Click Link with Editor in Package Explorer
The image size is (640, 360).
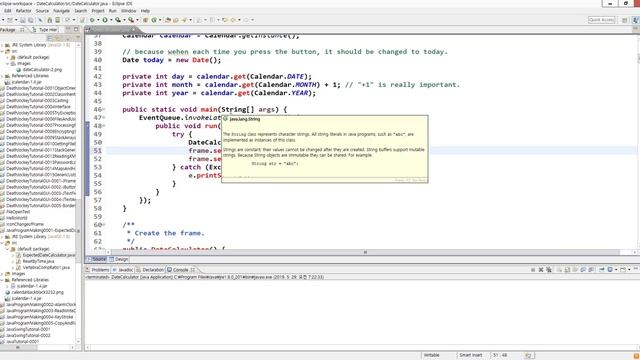58,38
